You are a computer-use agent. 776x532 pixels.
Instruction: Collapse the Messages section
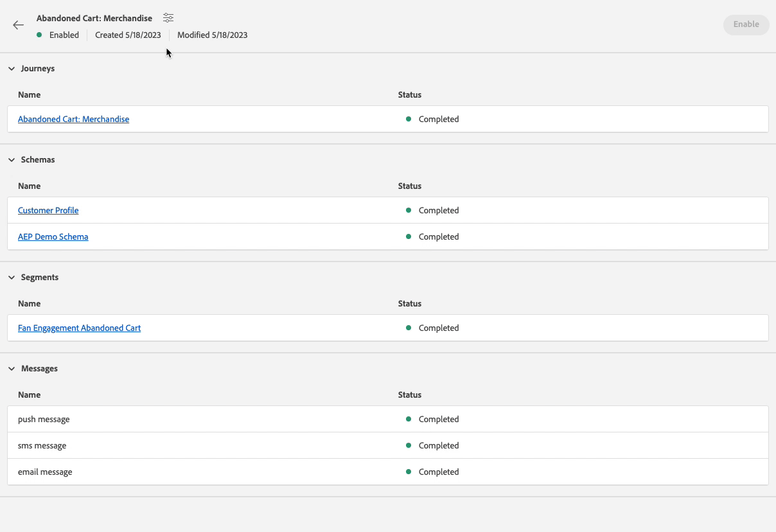click(x=12, y=369)
